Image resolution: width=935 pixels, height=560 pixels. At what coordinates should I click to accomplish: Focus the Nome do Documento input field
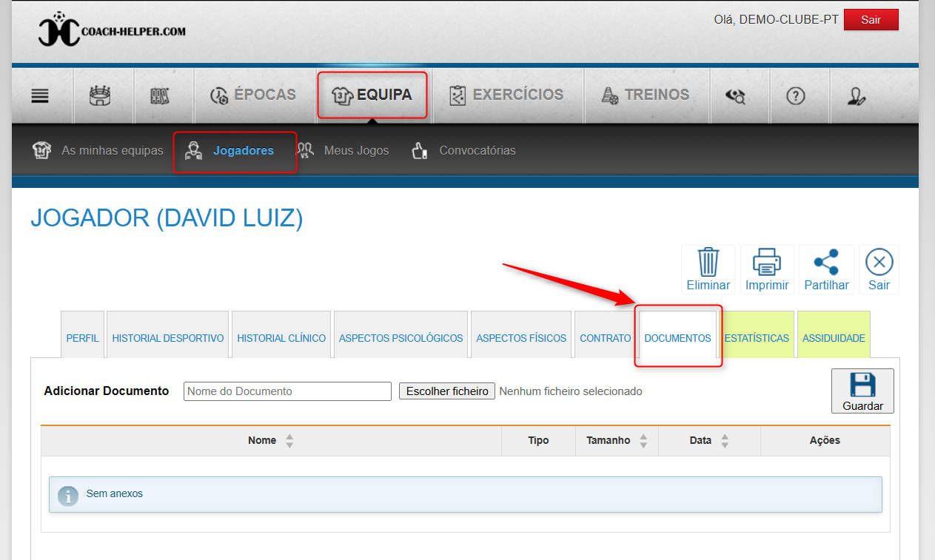[x=287, y=391]
